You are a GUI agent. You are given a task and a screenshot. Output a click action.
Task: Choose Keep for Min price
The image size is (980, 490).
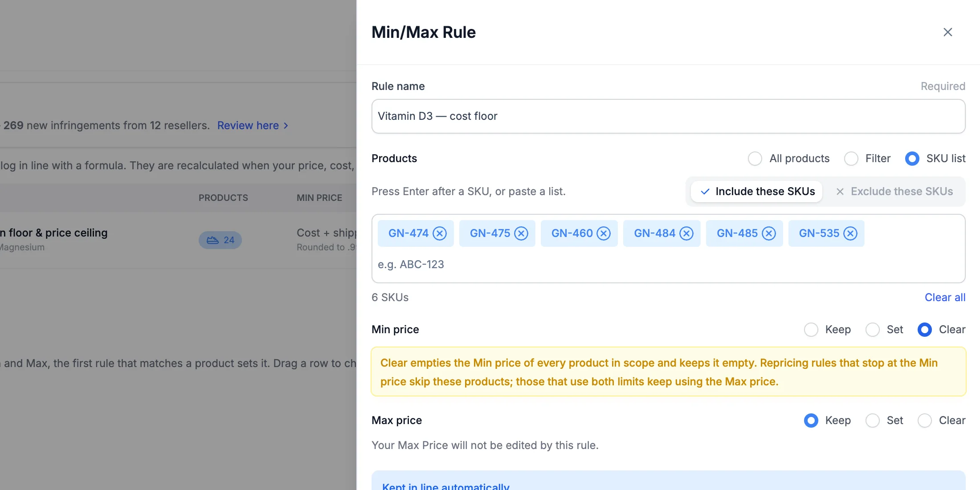(811, 330)
